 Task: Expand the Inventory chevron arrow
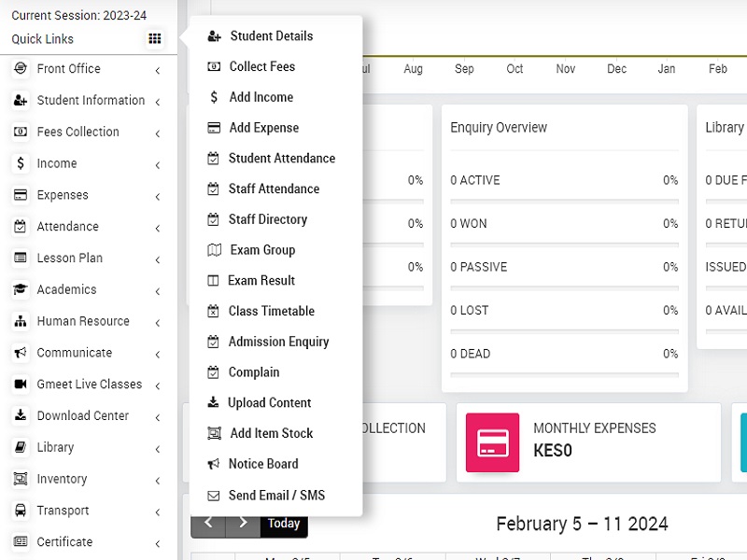[158, 481]
